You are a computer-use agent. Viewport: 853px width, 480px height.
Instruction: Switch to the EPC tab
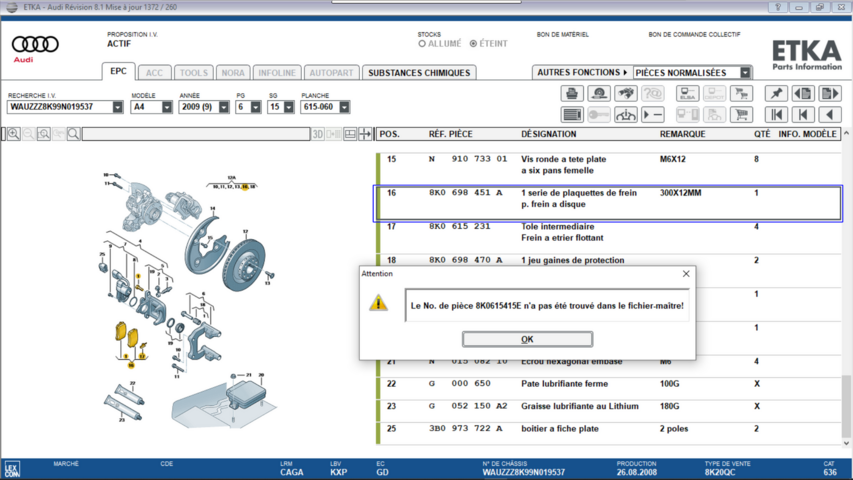(119, 71)
